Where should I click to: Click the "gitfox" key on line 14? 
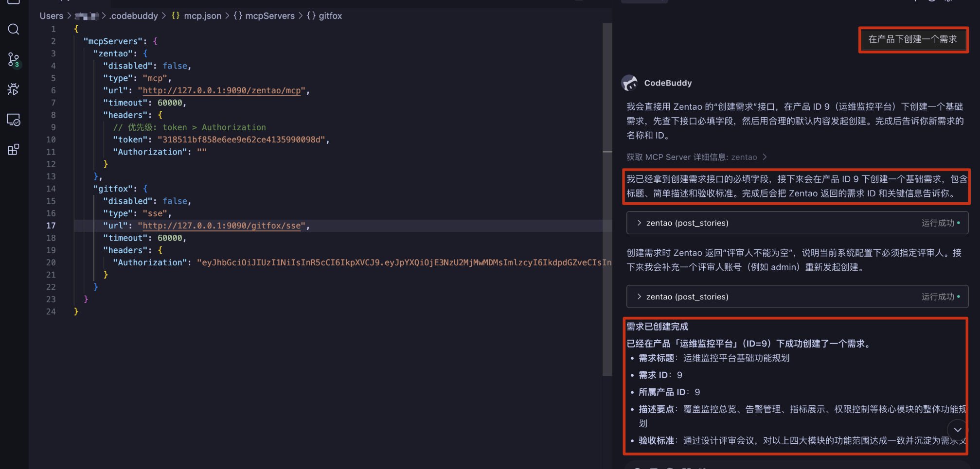coord(113,189)
